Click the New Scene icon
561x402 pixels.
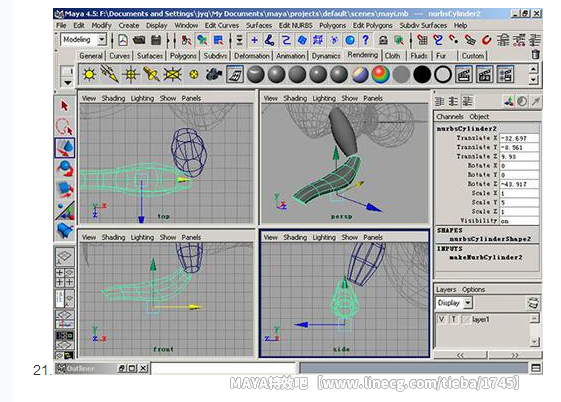point(123,40)
